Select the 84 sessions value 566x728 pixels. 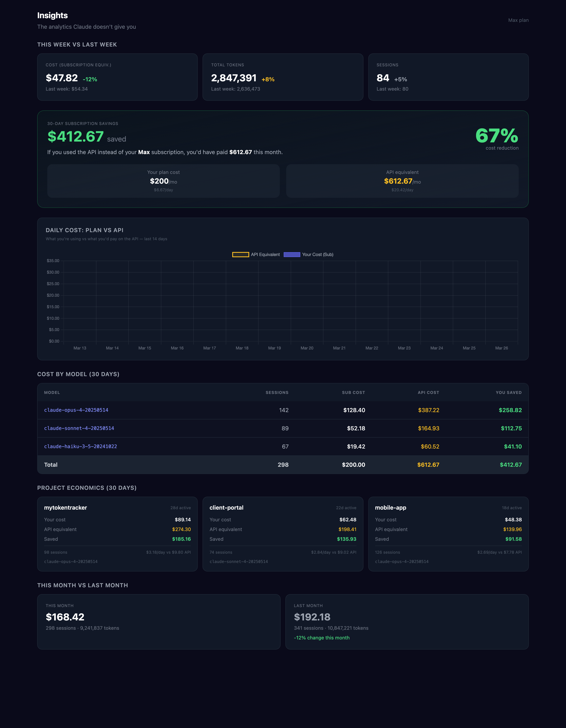[x=383, y=78]
